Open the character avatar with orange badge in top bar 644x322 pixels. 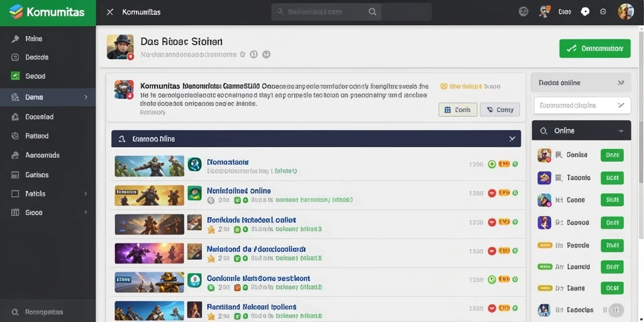click(x=545, y=11)
